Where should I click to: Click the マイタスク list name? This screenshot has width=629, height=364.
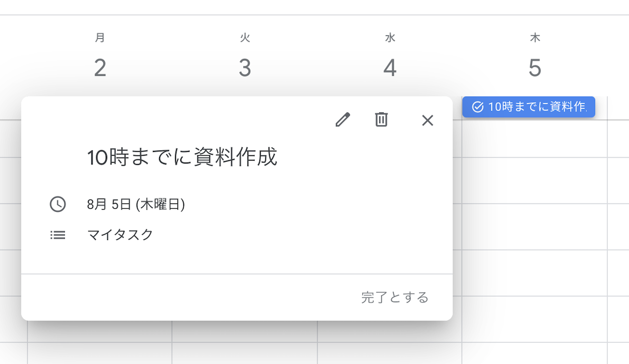pyautogui.click(x=120, y=235)
